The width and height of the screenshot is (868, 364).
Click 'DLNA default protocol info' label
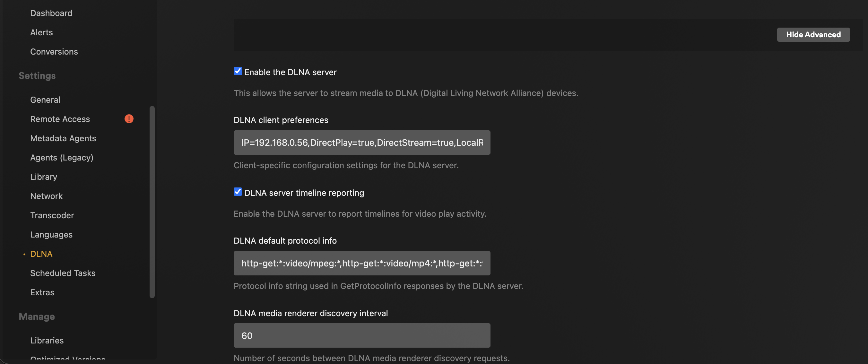tap(285, 241)
